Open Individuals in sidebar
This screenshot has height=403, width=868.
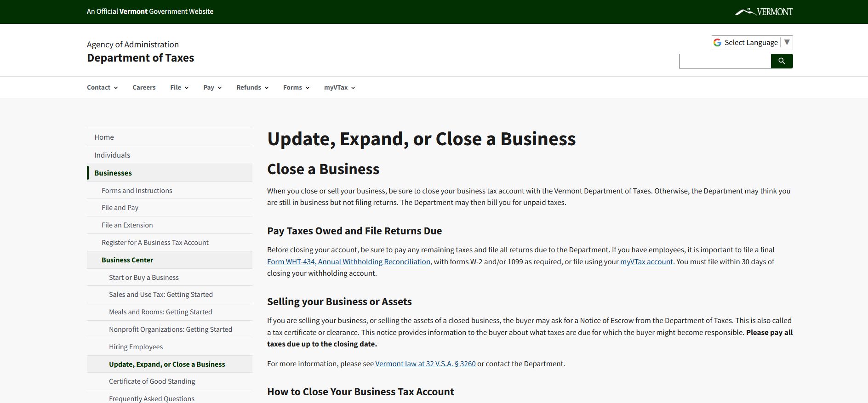pyautogui.click(x=170, y=155)
